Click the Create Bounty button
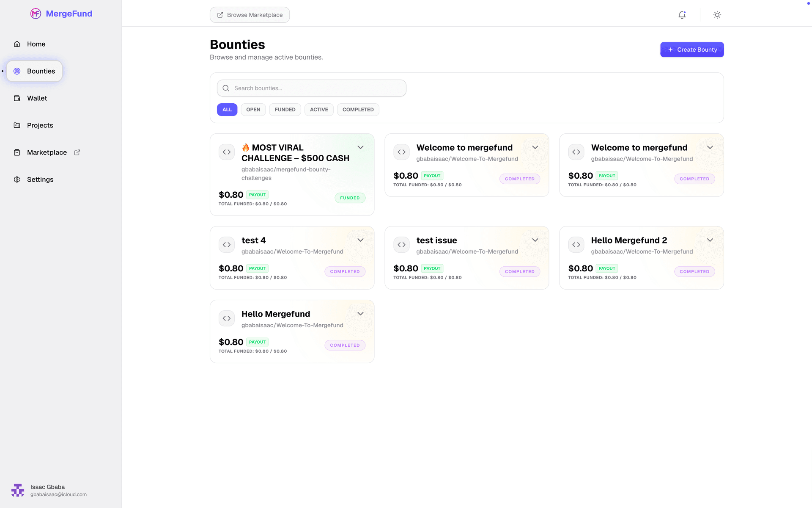 [x=692, y=50]
